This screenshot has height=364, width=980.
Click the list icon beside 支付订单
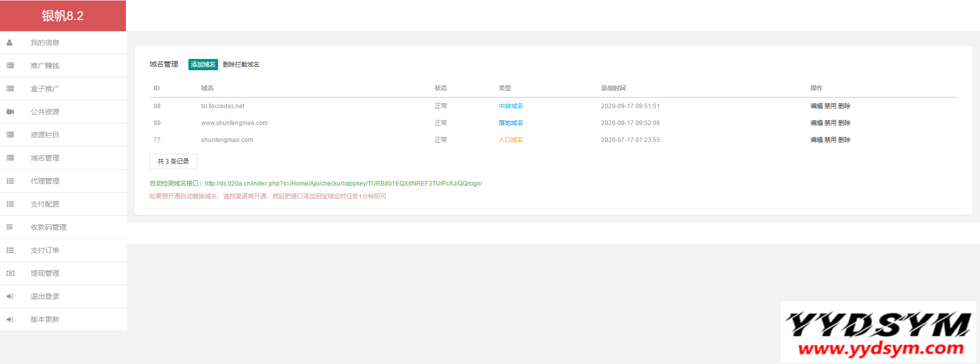10,250
